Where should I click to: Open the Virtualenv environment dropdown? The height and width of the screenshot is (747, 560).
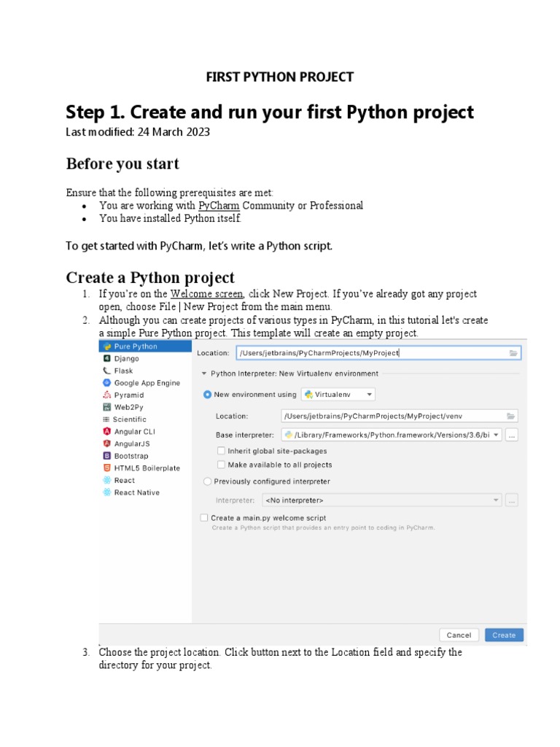coord(338,395)
